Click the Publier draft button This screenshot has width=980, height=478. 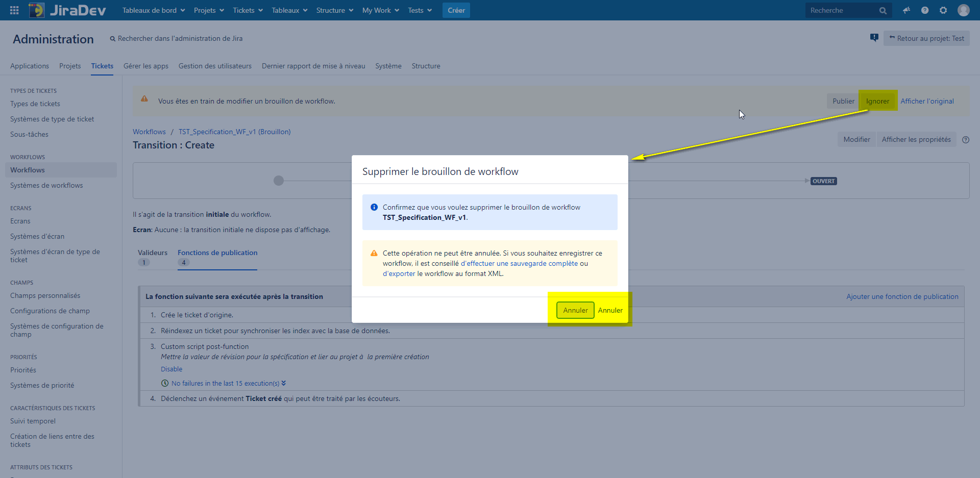click(x=843, y=101)
